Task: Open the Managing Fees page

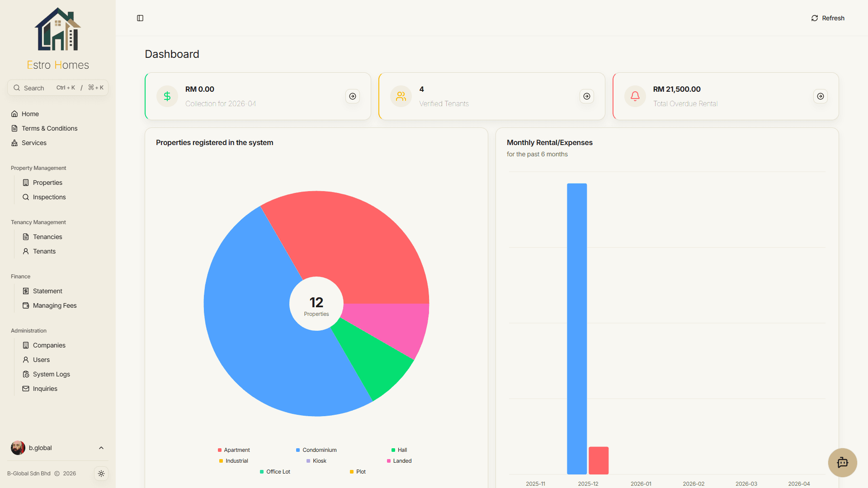Action: 55,305
